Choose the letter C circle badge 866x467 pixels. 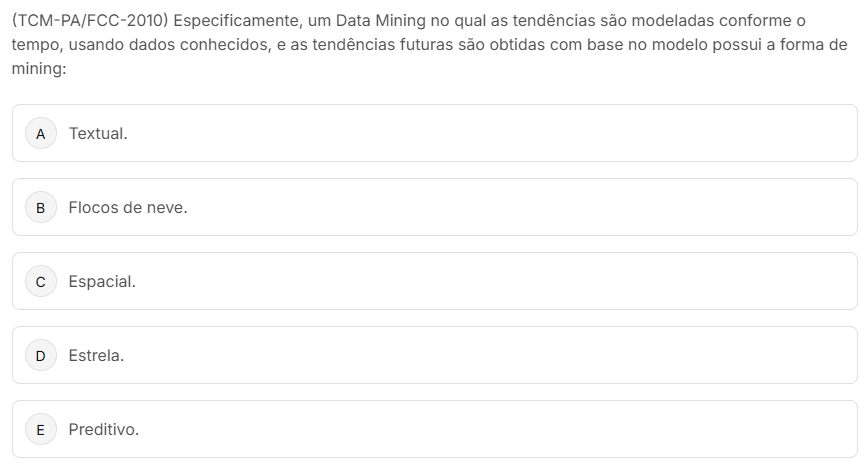40,282
